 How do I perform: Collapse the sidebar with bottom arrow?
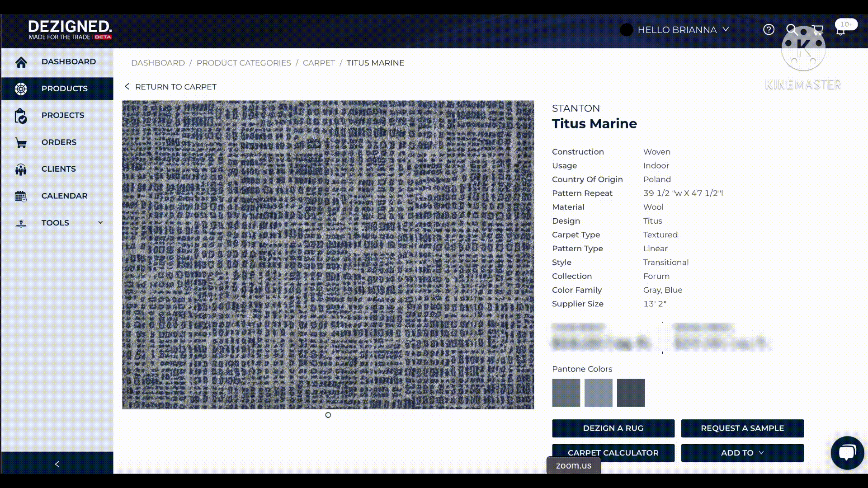[x=57, y=464]
